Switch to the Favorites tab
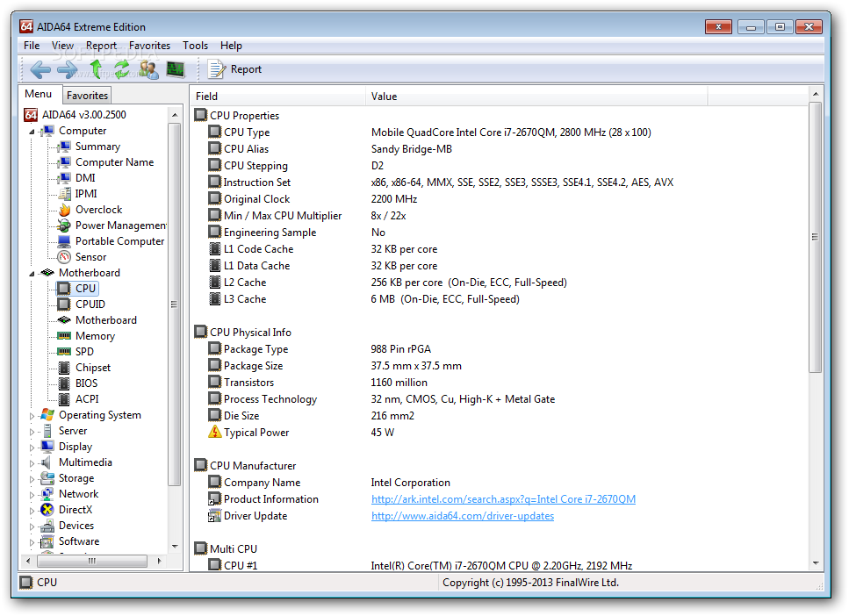Screen dimensions: 849x616 (x=87, y=96)
